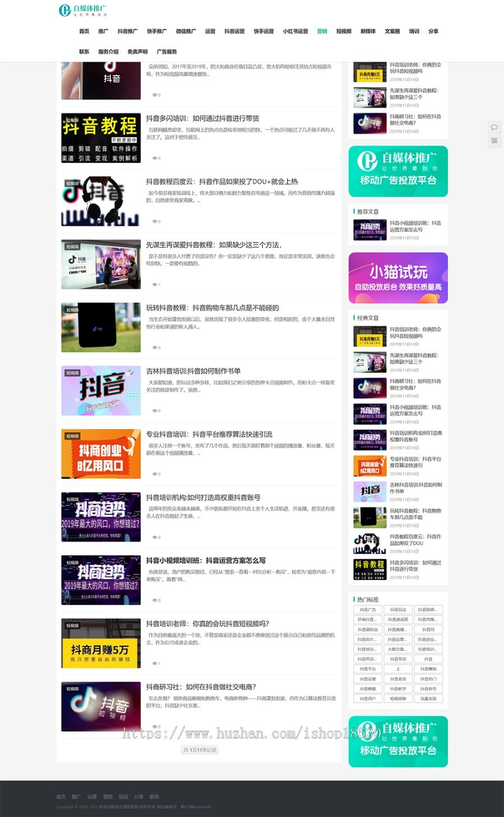Image resolution: width=504 pixels, height=817 pixels.
Task: Click the 自媒体推广 site logo
Action: click(83, 10)
